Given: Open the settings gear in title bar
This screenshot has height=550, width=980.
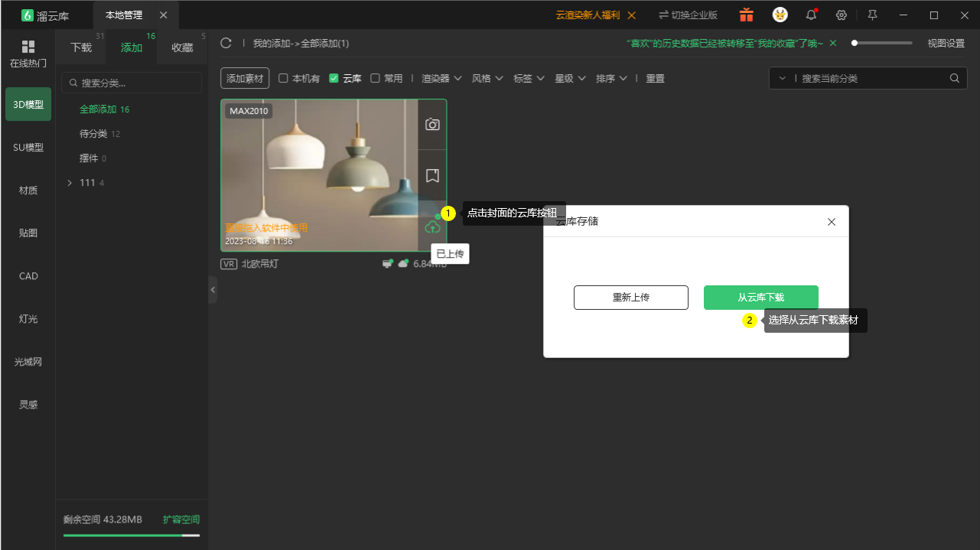Looking at the screenshot, I should pyautogui.click(x=842, y=15).
